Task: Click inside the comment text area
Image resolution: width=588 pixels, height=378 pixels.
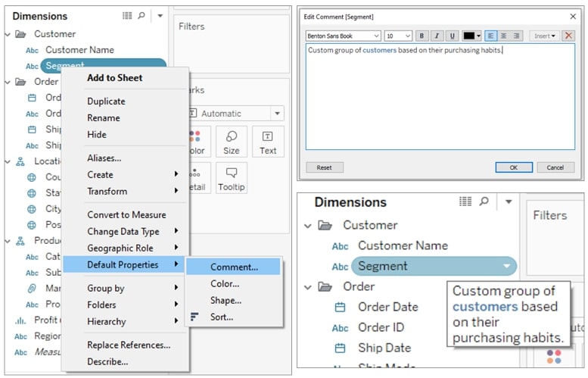Action: [x=440, y=97]
